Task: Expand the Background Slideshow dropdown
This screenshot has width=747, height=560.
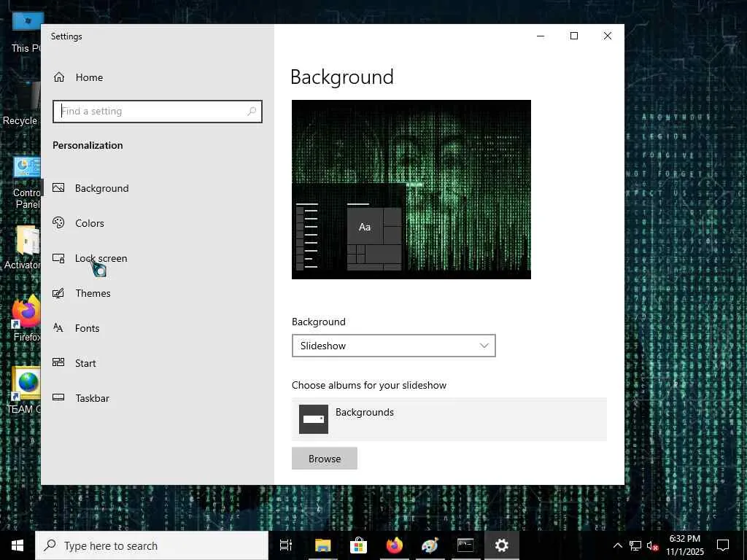Action: point(393,346)
